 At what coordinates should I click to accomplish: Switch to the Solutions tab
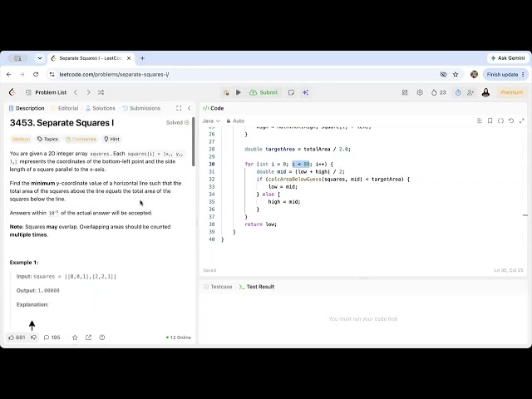[100, 108]
